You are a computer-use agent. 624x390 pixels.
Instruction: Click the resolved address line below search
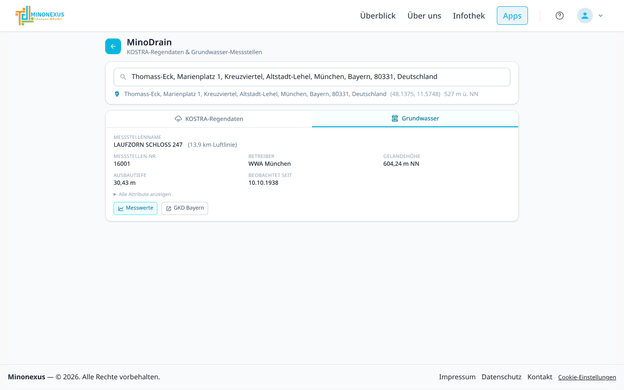tap(255, 94)
